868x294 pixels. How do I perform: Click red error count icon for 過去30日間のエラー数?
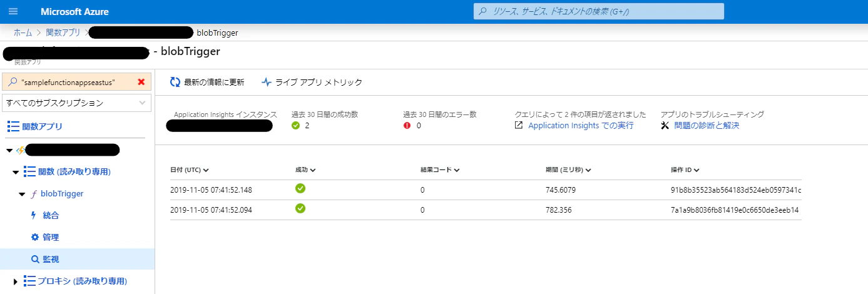pos(407,125)
